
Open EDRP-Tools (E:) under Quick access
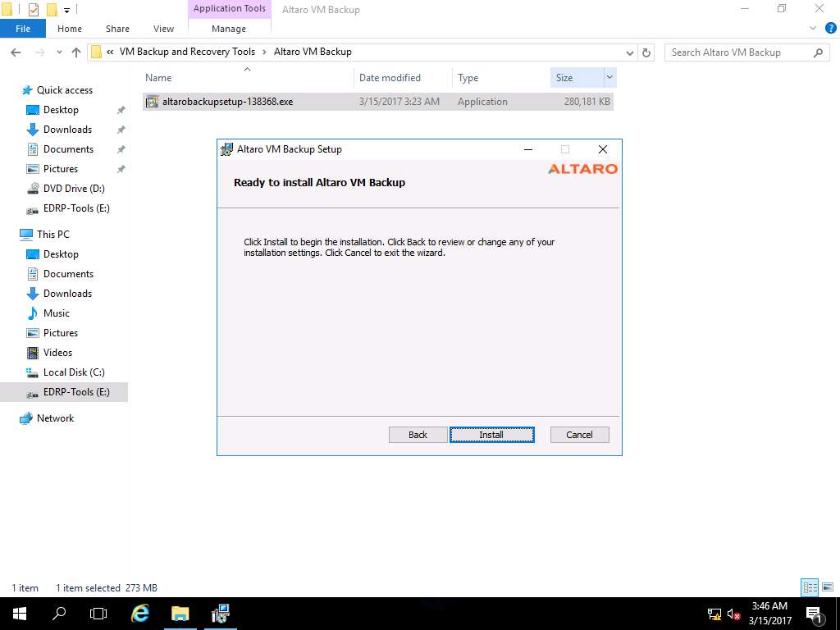76,208
